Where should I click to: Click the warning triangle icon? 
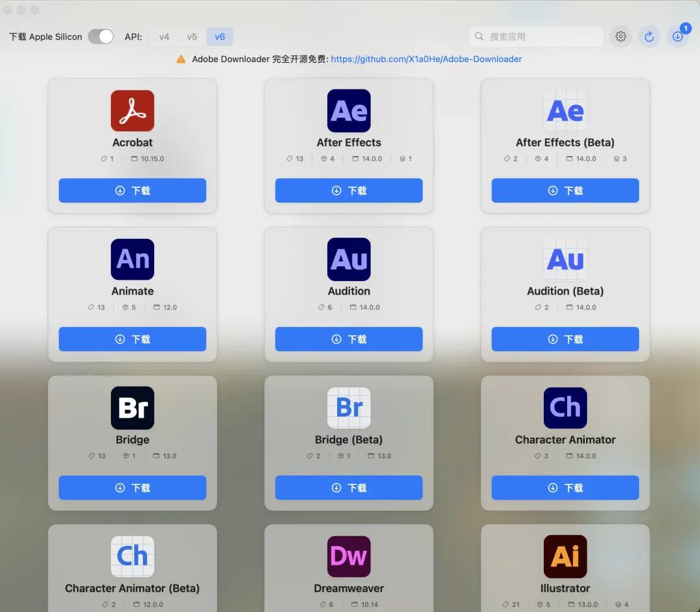[x=181, y=60]
